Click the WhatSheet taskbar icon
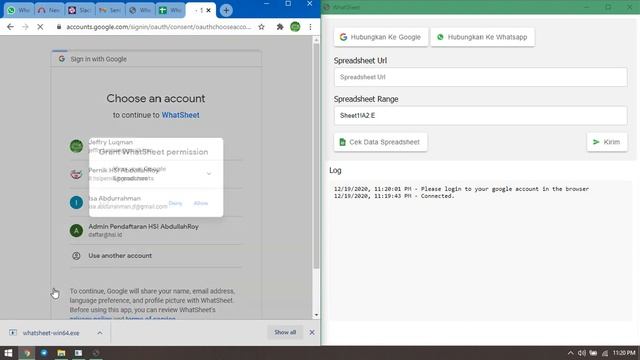 (96, 353)
